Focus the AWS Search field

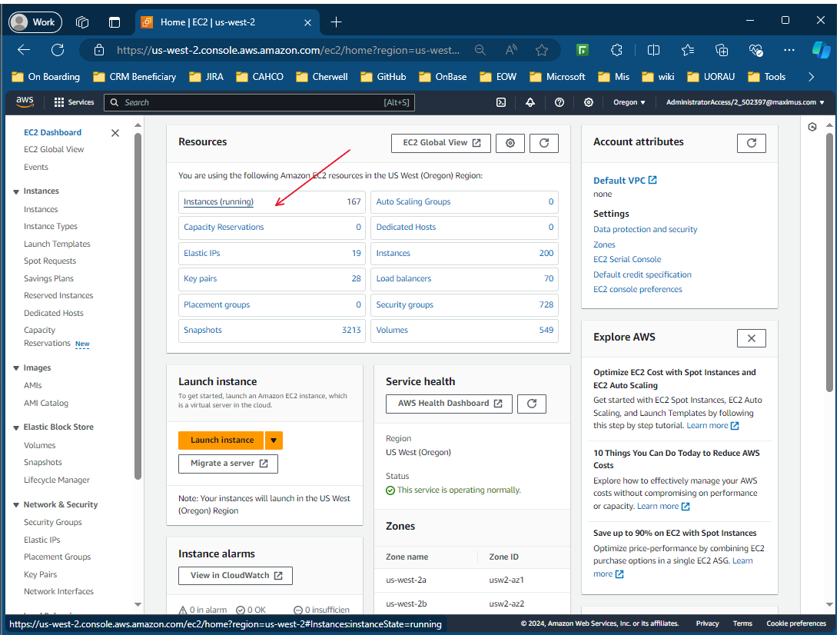[x=259, y=102]
